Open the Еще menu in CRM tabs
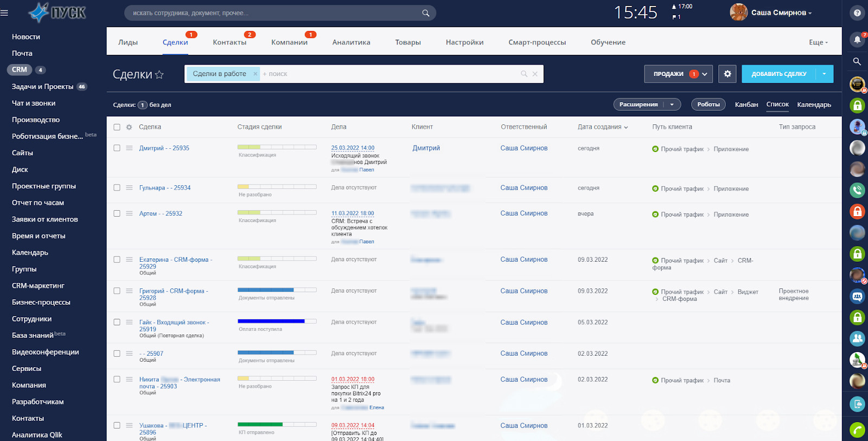The height and width of the screenshot is (441, 868). pos(818,42)
